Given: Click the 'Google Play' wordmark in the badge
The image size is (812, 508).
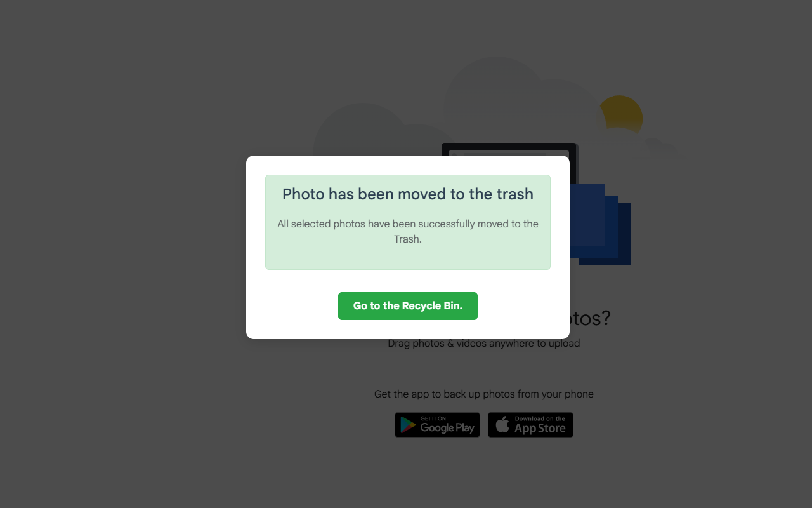Looking at the screenshot, I should click(447, 428).
